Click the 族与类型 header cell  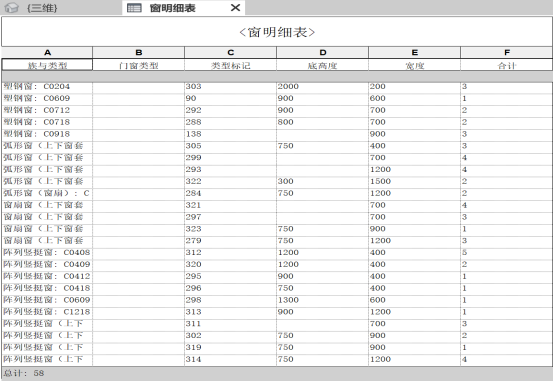pos(47,65)
